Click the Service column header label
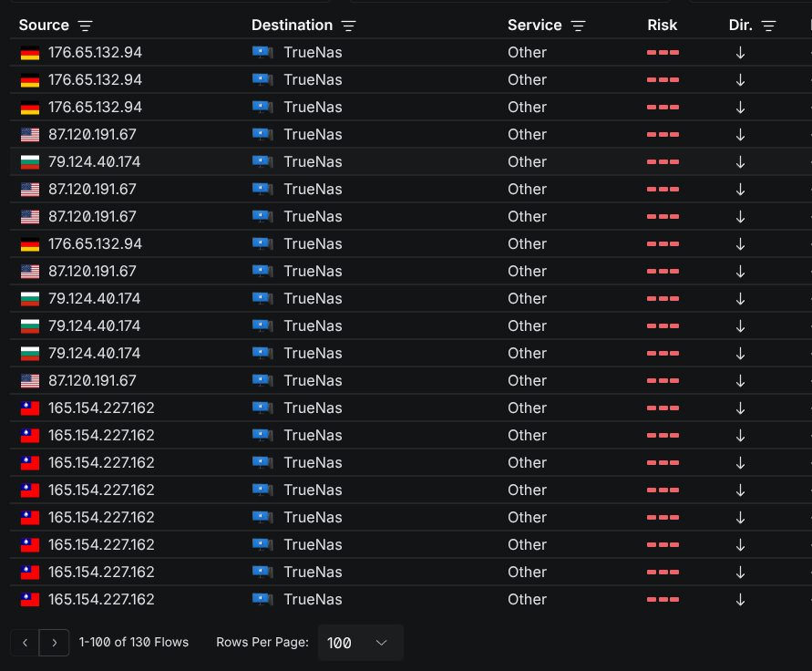Viewport: 812px width, 671px height. point(534,25)
